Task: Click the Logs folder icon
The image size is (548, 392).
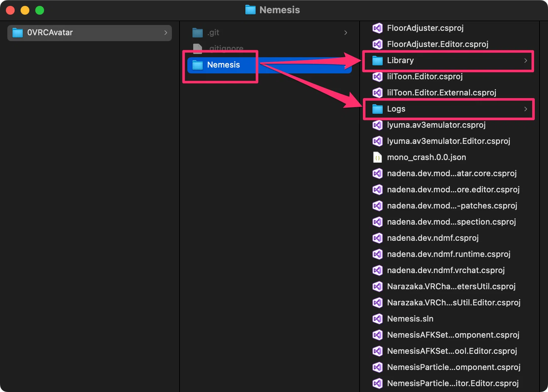Action: click(378, 109)
